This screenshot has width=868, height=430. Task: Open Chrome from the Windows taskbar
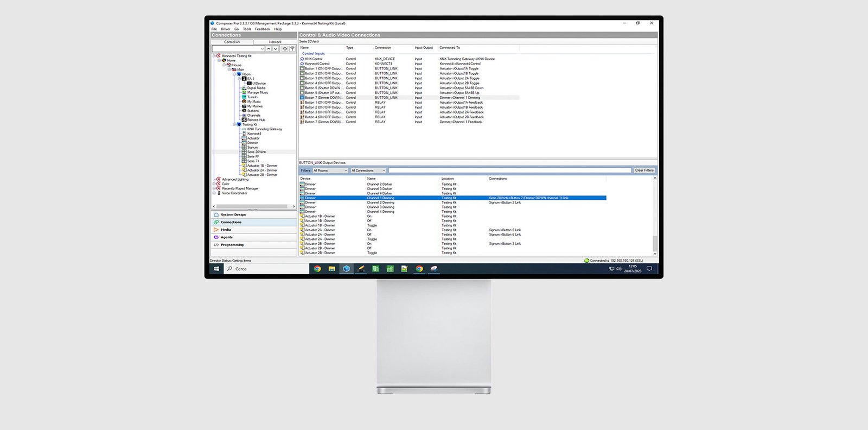coord(317,269)
